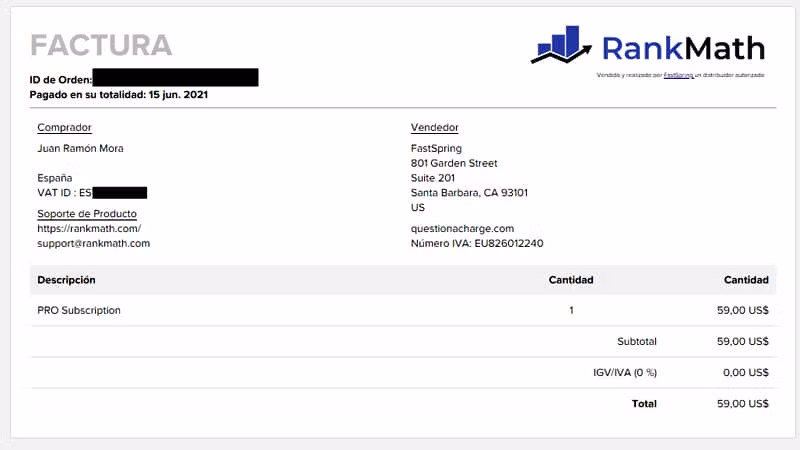Click '801 Garden Street' address line

click(454, 163)
